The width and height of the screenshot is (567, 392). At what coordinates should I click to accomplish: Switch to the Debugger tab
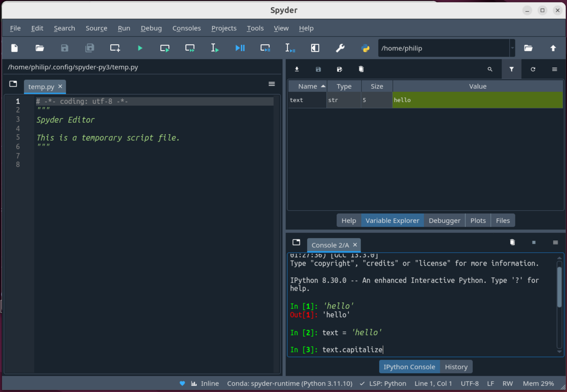coord(445,220)
